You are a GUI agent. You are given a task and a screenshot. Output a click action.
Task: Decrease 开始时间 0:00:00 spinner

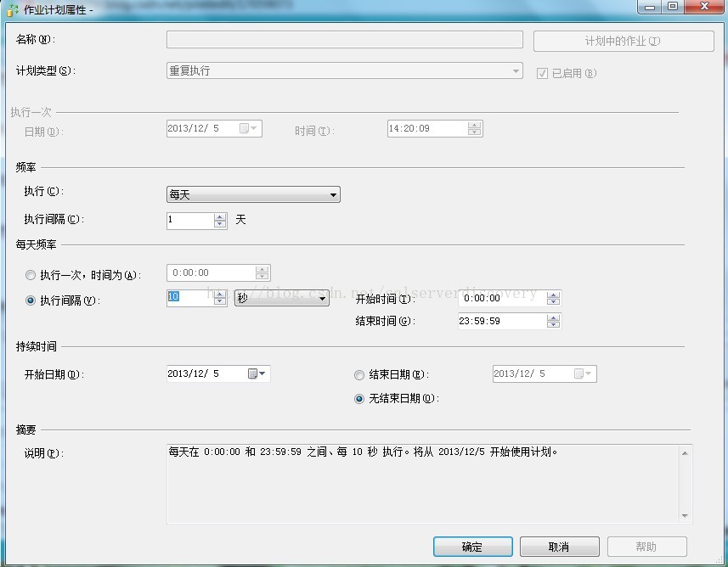pos(553,302)
